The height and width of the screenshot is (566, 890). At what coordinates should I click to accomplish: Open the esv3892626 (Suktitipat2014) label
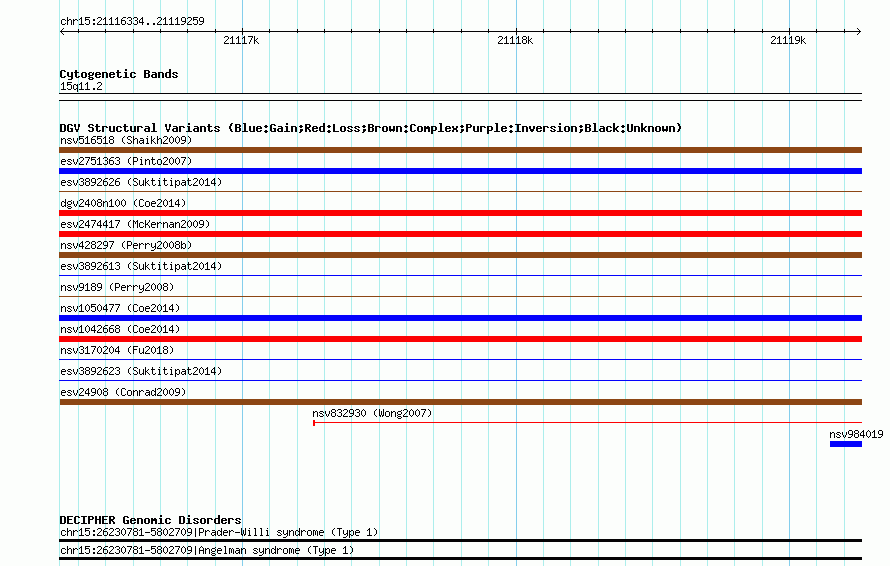point(141,182)
